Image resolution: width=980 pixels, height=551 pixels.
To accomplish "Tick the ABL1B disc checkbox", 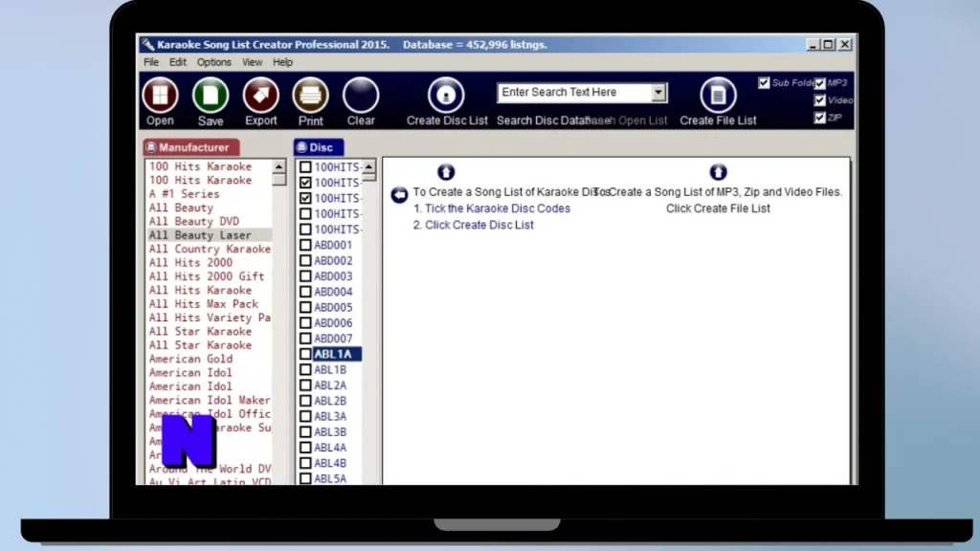I will 305,370.
